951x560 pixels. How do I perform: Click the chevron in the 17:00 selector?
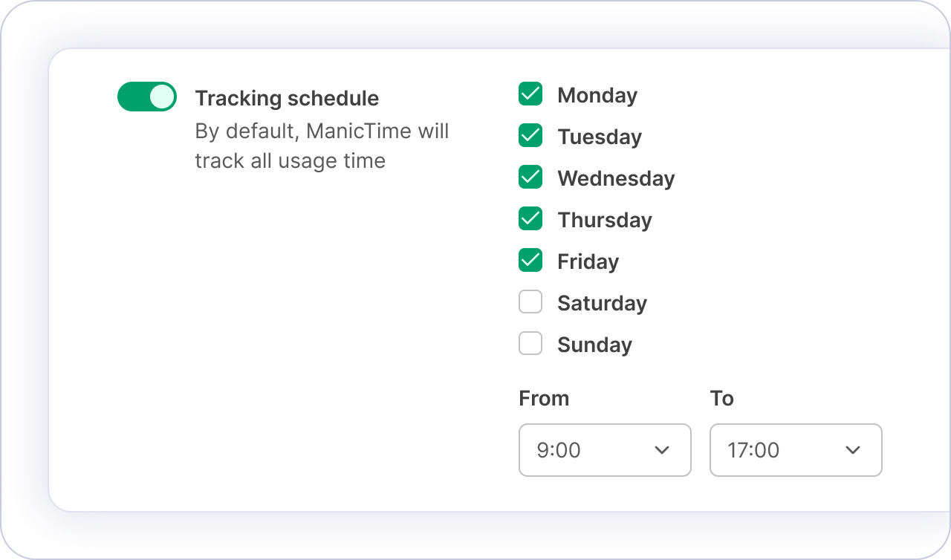click(853, 450)
